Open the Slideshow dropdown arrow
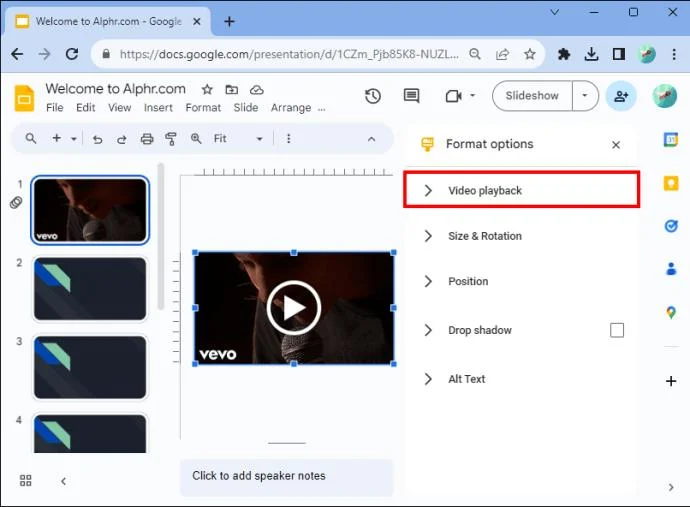The height and width of the screenshot is (507, 690). click(585, 96)
